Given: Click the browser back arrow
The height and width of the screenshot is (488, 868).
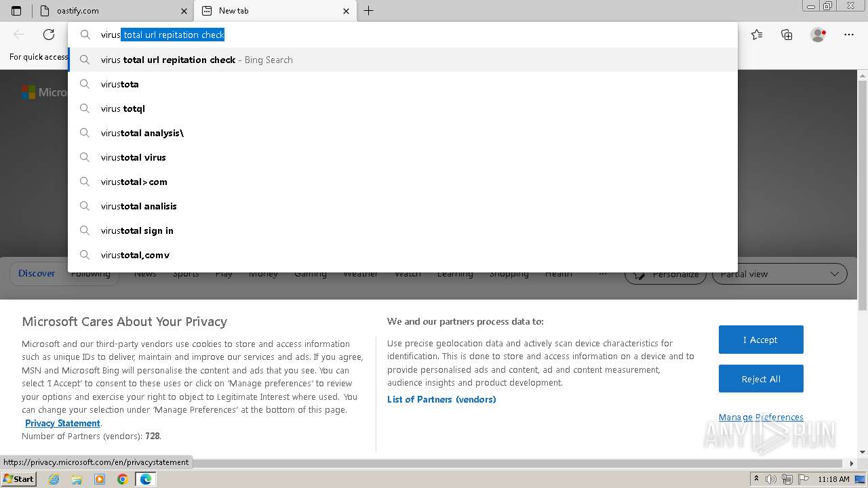Looking at the screenshot, I should (x=19, y=35).
